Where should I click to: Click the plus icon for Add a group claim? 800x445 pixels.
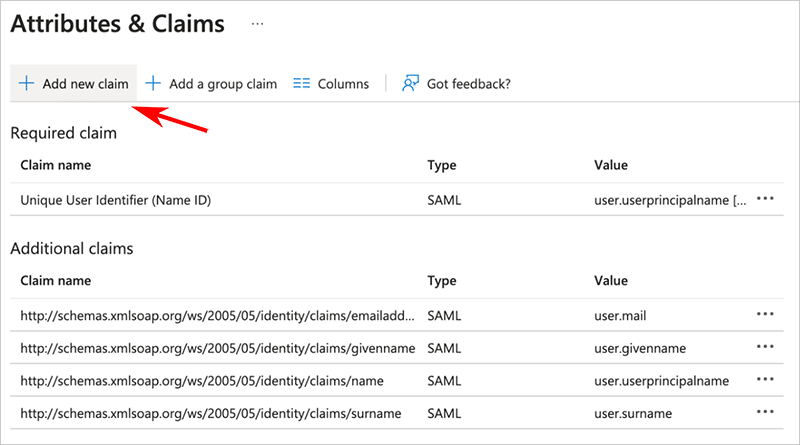click(153, 84)
